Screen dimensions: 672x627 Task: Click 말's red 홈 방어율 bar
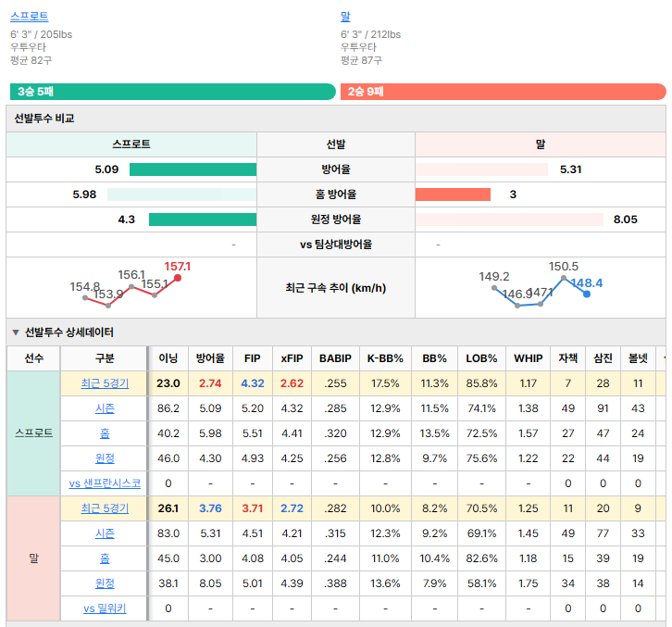pyautogui.click(x=453, y=194)
